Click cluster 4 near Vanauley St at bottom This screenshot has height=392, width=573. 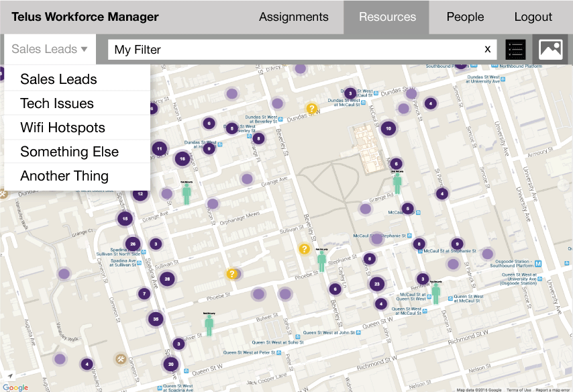(x=87, y=364)
